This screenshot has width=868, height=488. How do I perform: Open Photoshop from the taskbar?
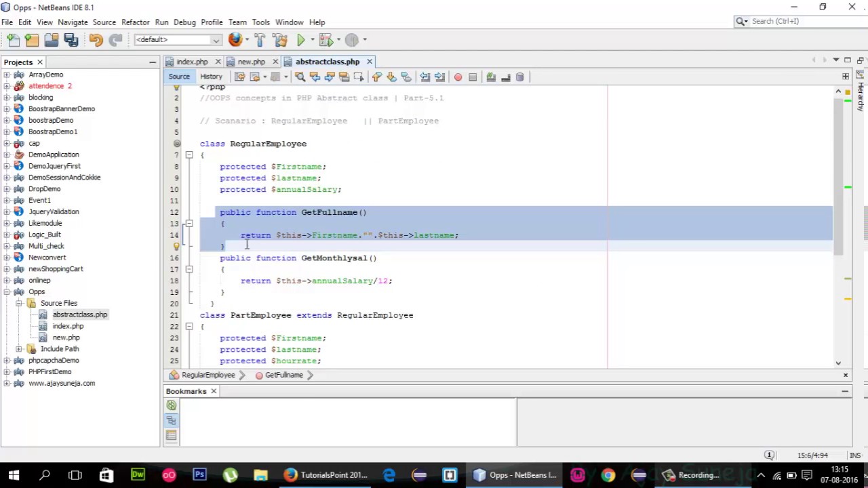pos(199,475)
